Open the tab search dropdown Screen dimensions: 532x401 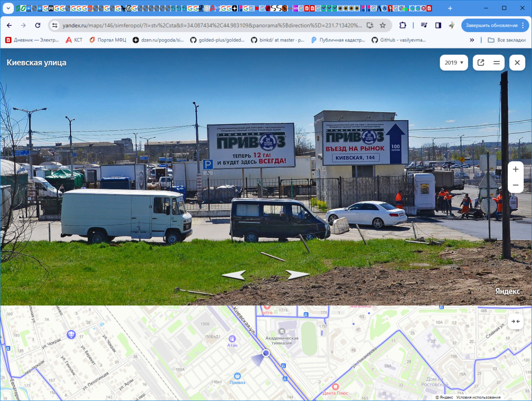pyautogui.click(x=8, y=8)
